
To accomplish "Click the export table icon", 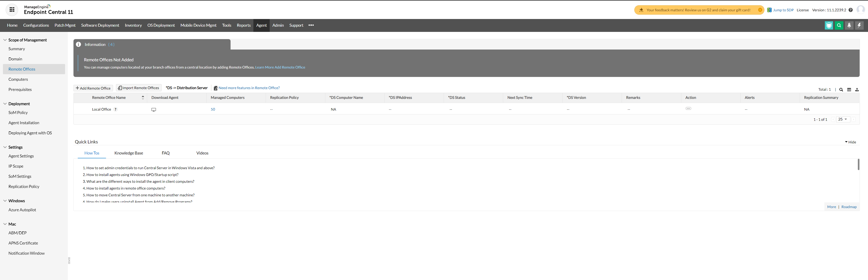I will pyautogui.click(x=857, y=90).
